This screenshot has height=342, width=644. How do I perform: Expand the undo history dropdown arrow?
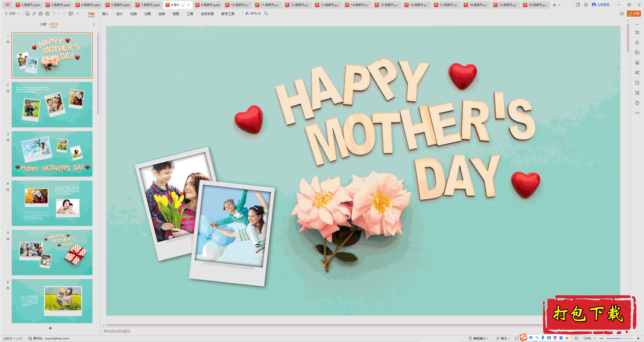(58, 14)
